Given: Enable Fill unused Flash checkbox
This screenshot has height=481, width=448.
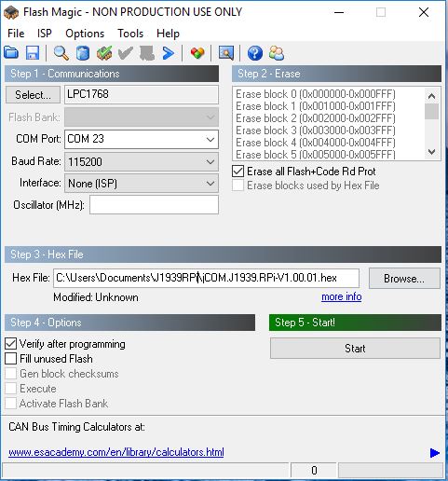Looking at the screenshot, I should pos(10,359).
